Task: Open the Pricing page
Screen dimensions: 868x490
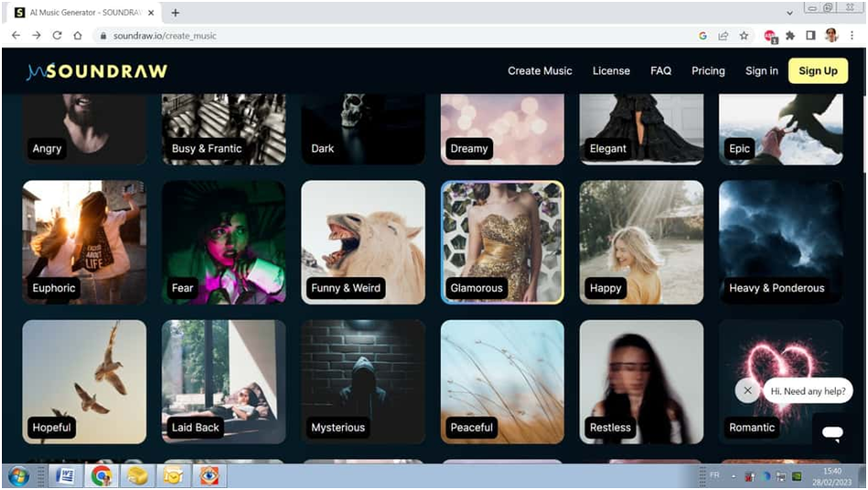Action: tap(708, 70)
